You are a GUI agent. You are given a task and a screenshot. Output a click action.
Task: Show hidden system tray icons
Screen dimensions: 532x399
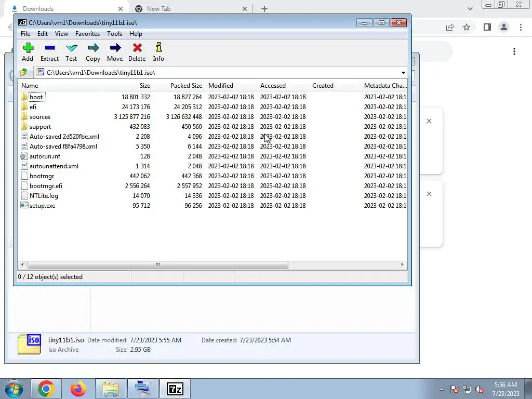coord(442,389)
